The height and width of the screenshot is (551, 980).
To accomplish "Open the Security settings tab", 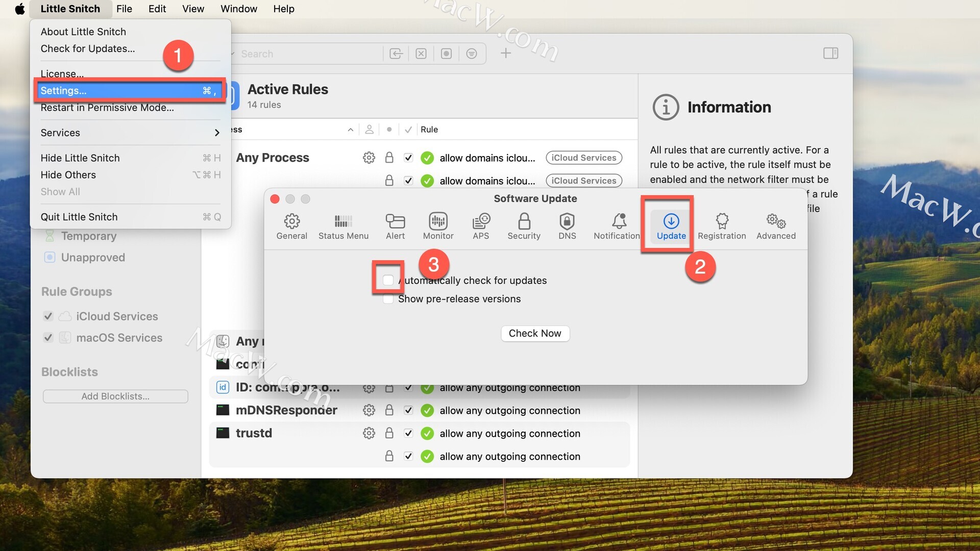I will pyautogui.click(x=524, y=226).
